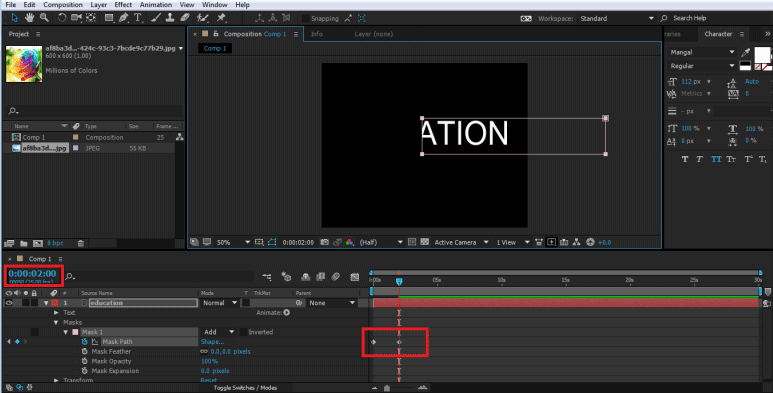Open the Animation menu
This screenshot has width=773, height=393.
[155, 4]
